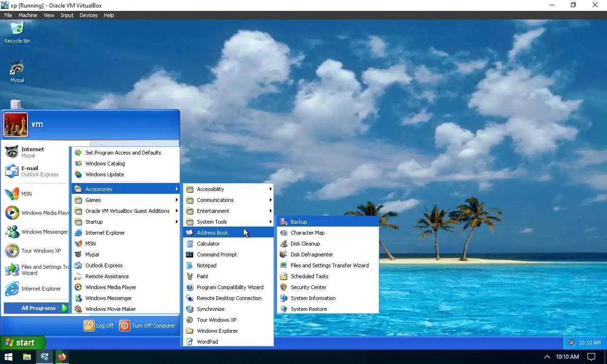Expand the Entertainment submenu

pyautogui.click(x=228, y=211)
